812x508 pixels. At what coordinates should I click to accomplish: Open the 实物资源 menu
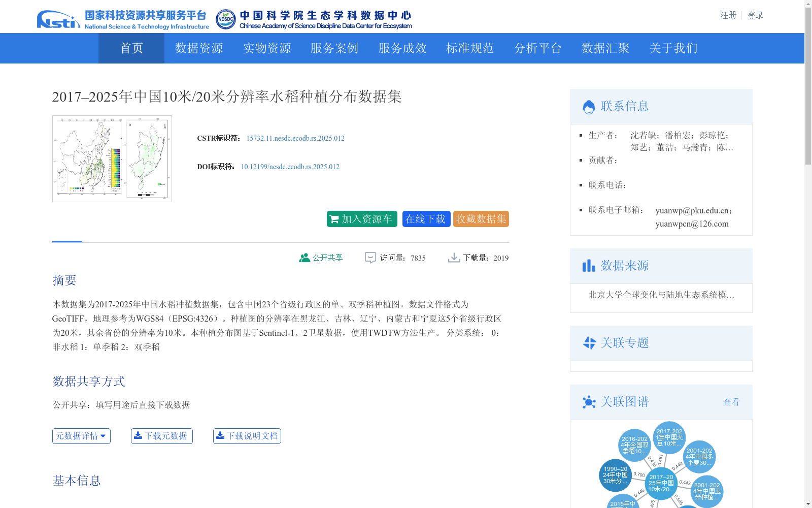pos(267,48)
